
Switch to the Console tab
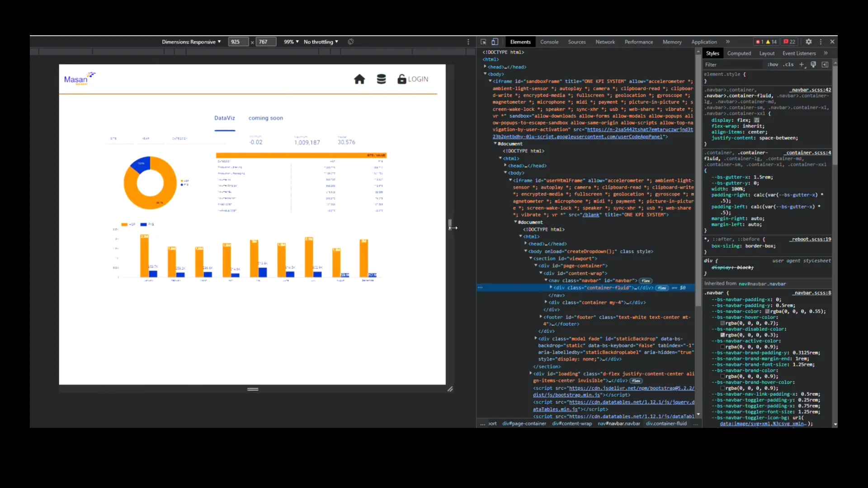pyautogui.click(x=549, y=42)
